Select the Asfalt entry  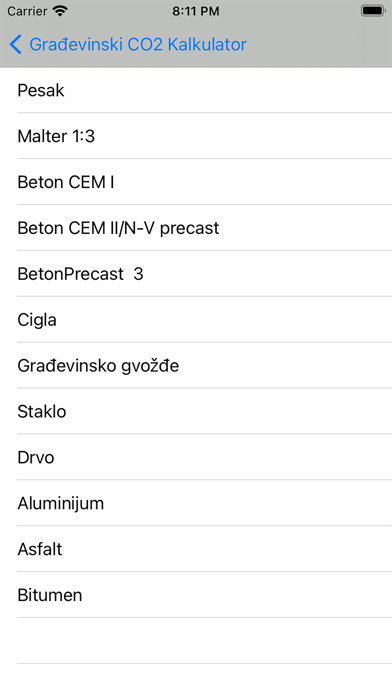point(196,549)
